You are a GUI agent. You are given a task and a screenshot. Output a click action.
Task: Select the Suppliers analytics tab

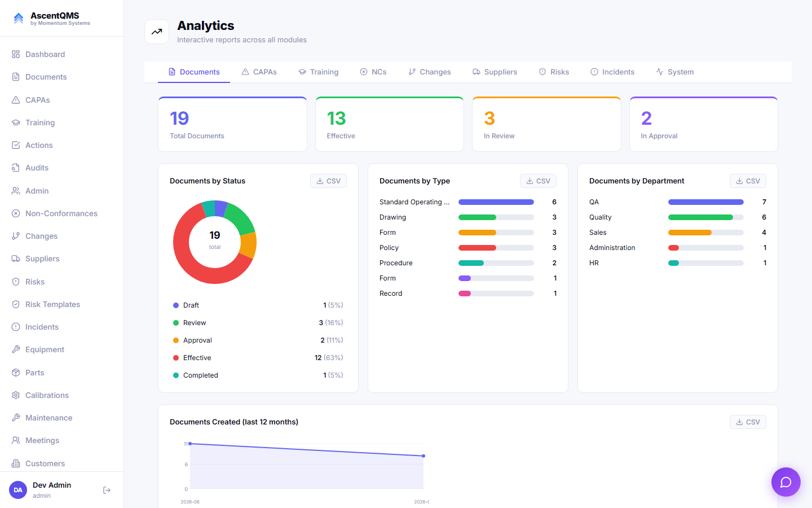tap(495, 72)
